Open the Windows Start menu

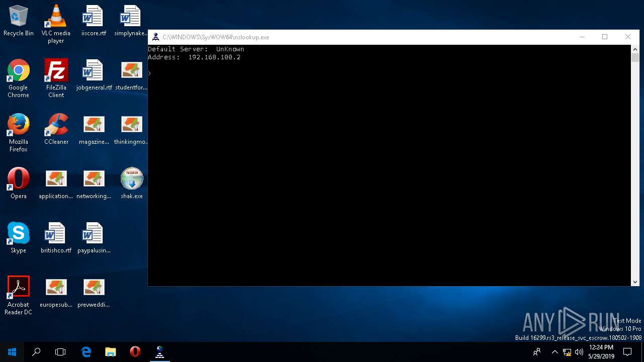point(12,352)
